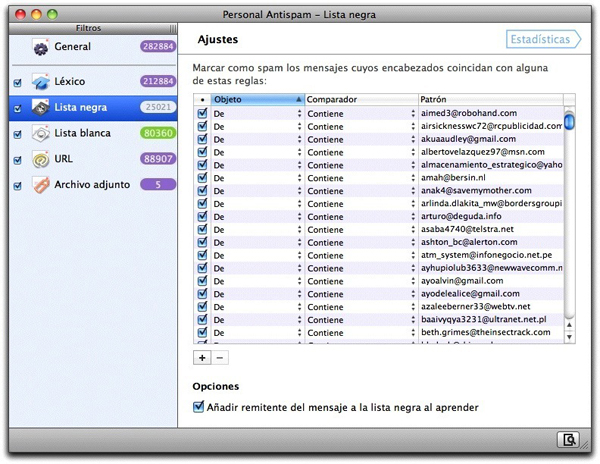Select the Lista blanca icon

coord(41,133)
